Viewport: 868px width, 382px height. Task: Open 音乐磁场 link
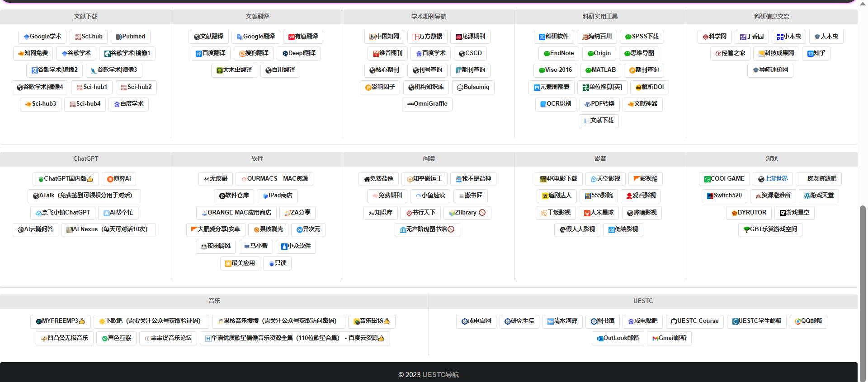372,321
